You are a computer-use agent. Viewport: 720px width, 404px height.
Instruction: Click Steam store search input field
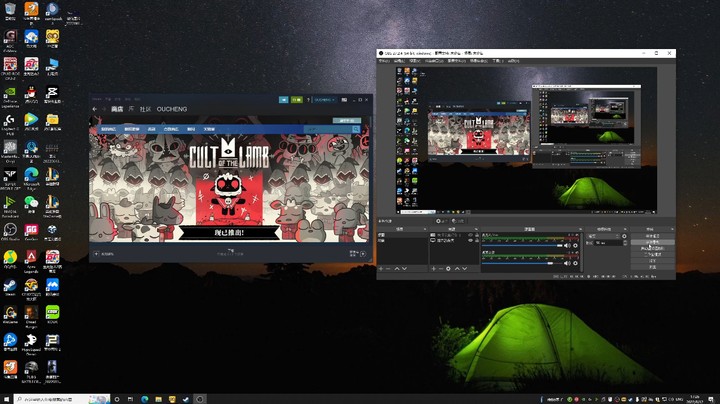point(328,129)
